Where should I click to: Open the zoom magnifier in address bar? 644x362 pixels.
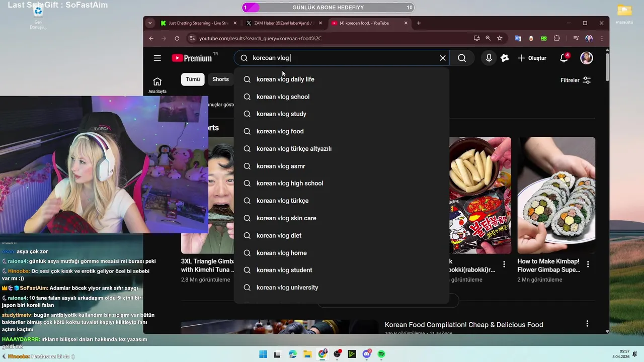coord(488,38)
